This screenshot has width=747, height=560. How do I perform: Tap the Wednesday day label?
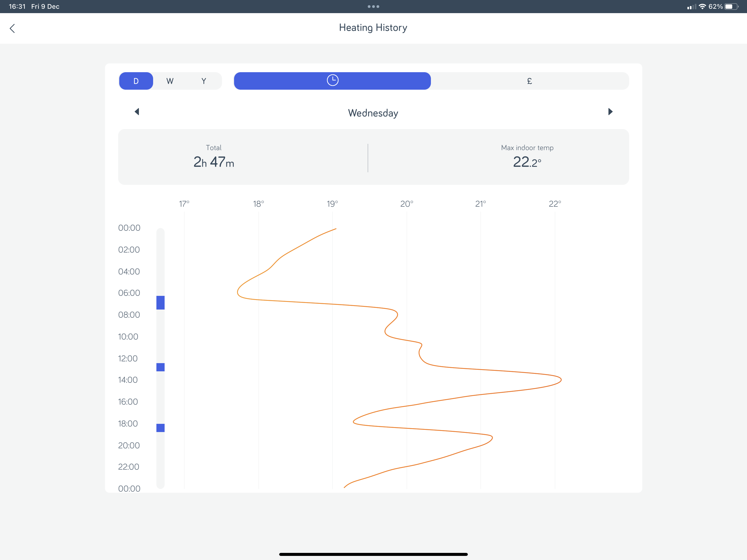(373, 113)
